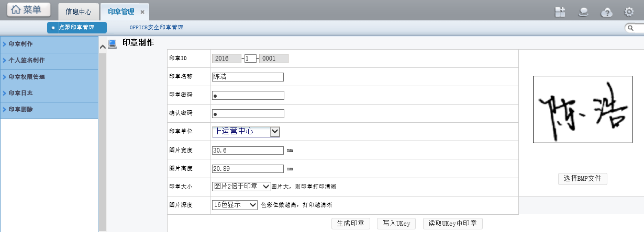The height and width of the screenshot is (232, 644).
Task: Click the 生成印章 button
Action: pyautogui.click(x=351, y=224)
